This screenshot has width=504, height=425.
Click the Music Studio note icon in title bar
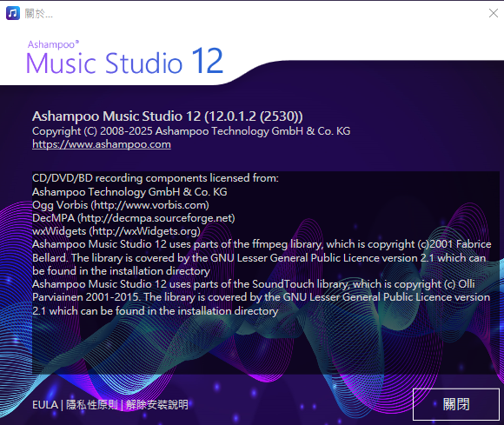(x=13, y=13)
